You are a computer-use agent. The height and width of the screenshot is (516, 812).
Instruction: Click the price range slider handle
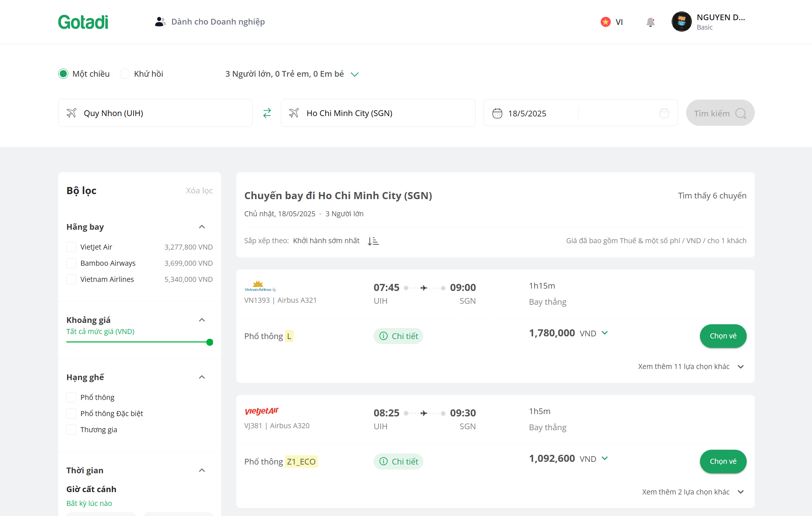point(209,342)
